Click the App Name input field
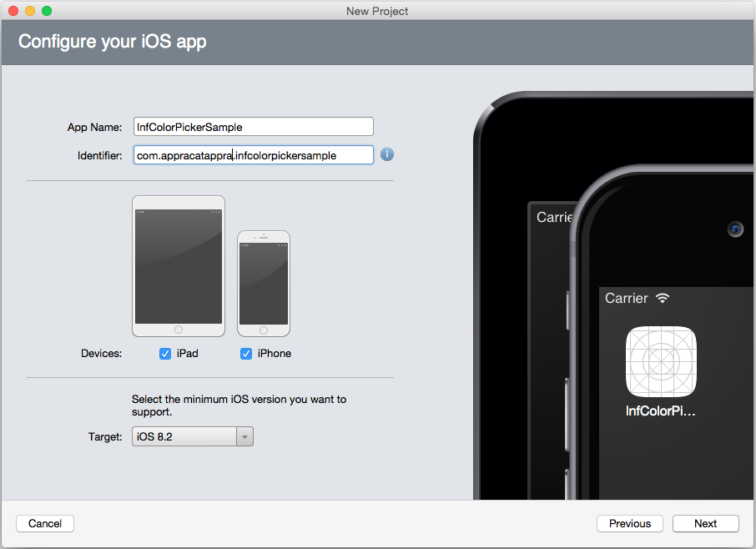The height and width of the screenshot is (549, 756). click(x=253, y=126)
